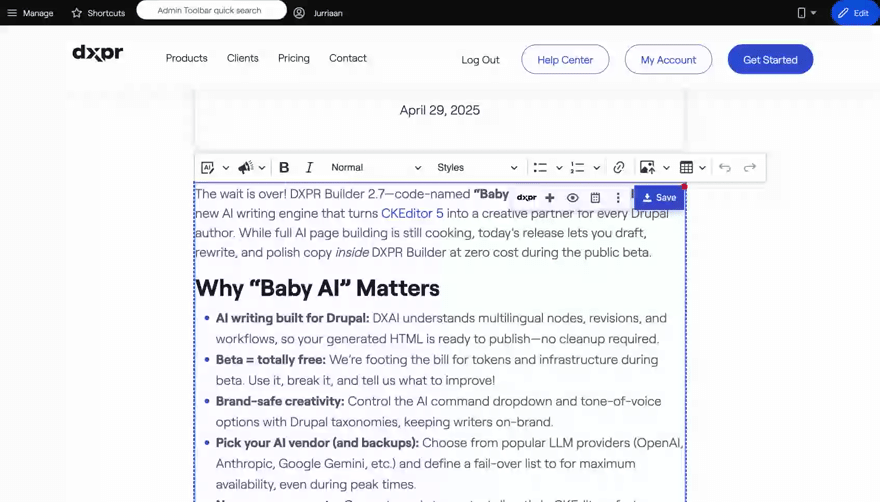880x502 pixels.
Task: Expand the bulleted list options arrow
Action: tap(559, 168)
